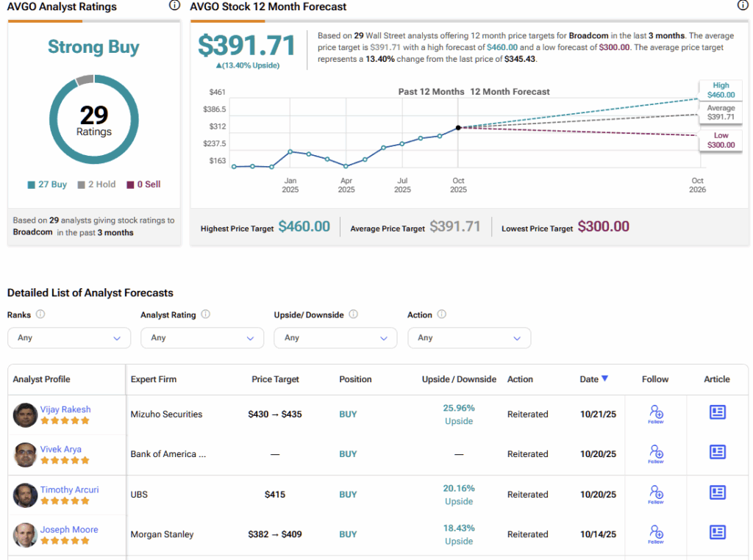Screen dimensions: 753x560
Task: Expand the Action filter dropdown
Action: click(x=468, y=338)
